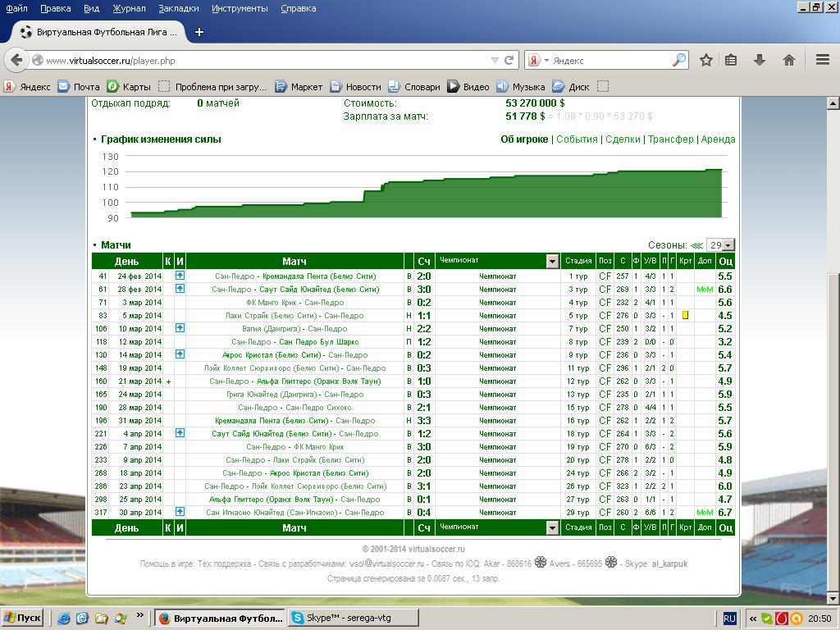Click RU language indicator in tray
The image size is (840, 630).
click(729, 619)
